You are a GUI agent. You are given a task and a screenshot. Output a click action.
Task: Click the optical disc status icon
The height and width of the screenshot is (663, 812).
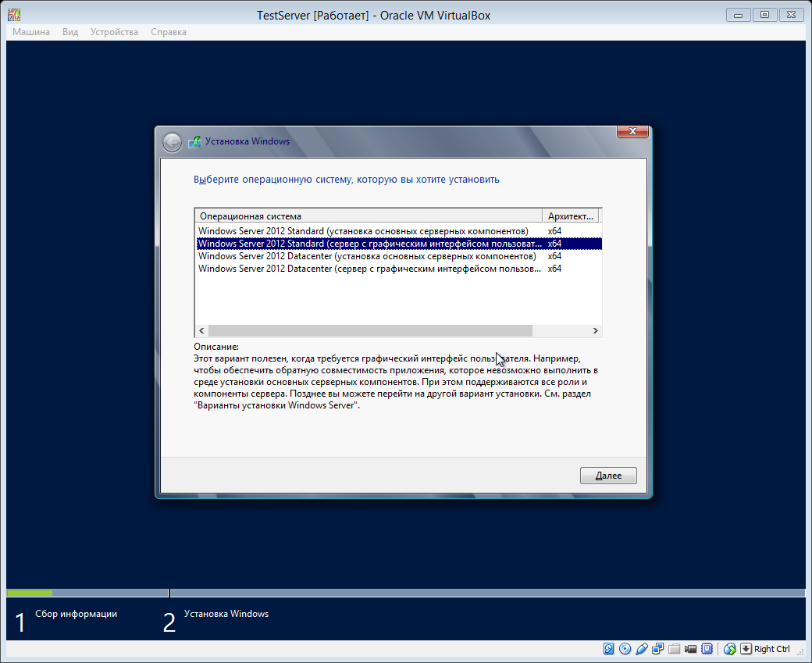(625, 648)
